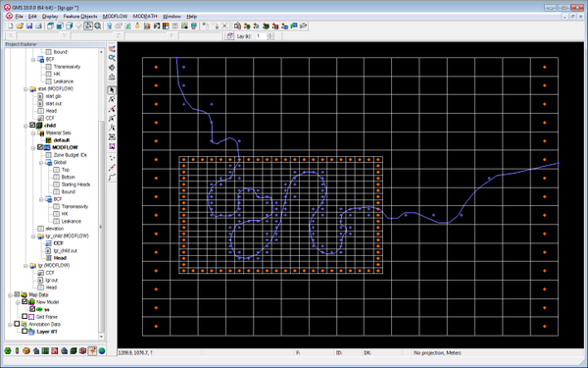
Task: Open the Edit menu
Action: pyautogui.click(x=32, y=16)
